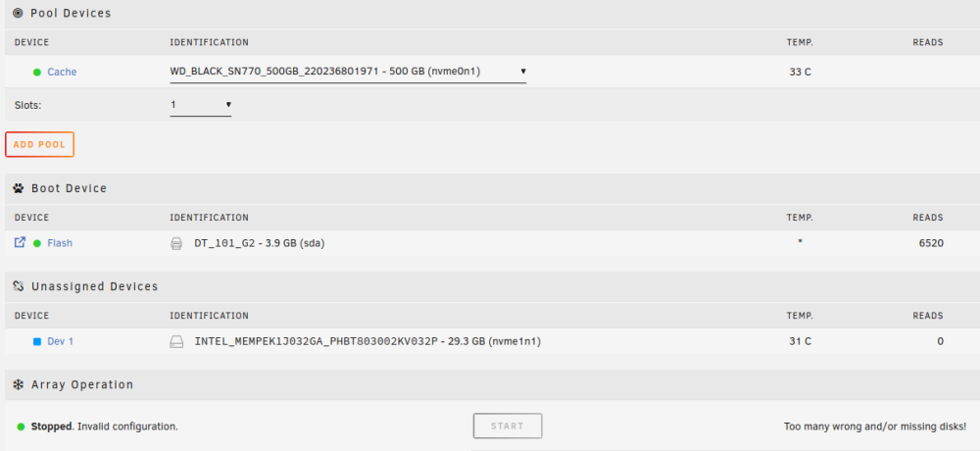Viewport: 980px width, 451px height.
Task: Click the Add Pool button
Action: point(39,144)
